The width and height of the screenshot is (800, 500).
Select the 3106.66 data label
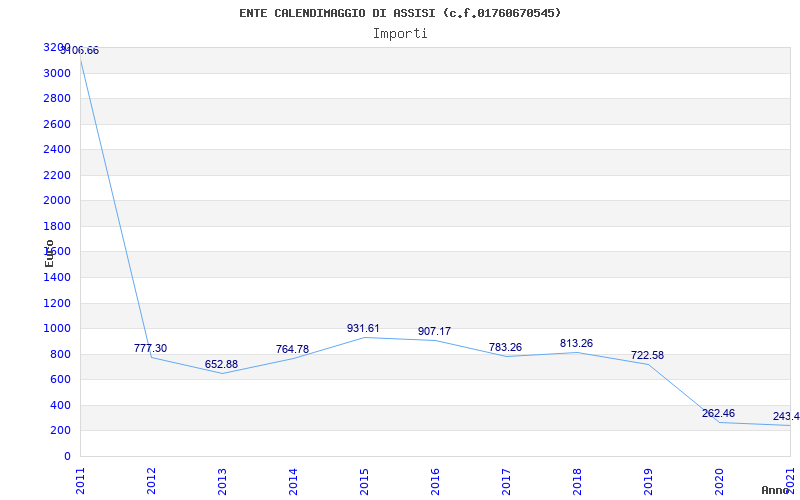80,51
